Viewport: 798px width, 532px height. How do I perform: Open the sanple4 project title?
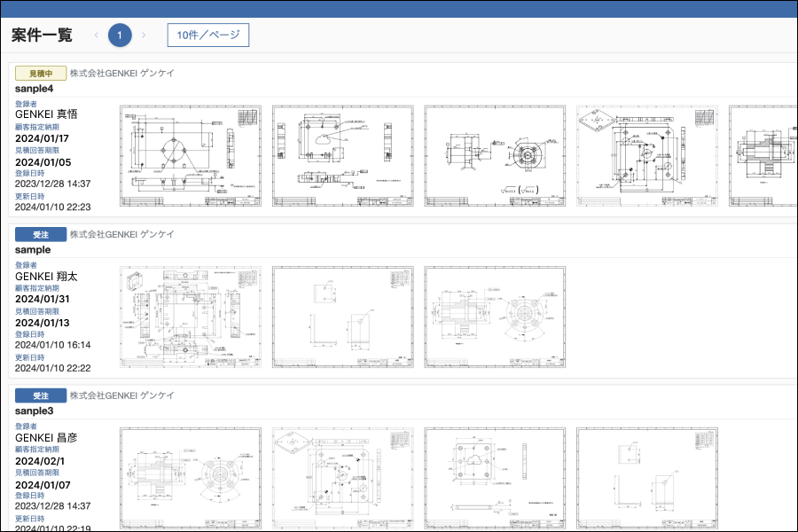click(35, 89)
